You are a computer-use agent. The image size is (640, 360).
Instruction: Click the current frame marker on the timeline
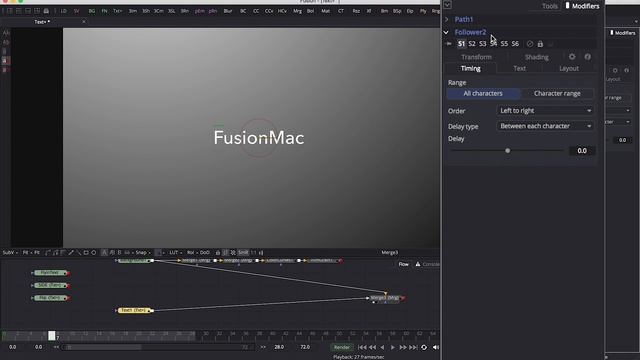coord(51,335)
